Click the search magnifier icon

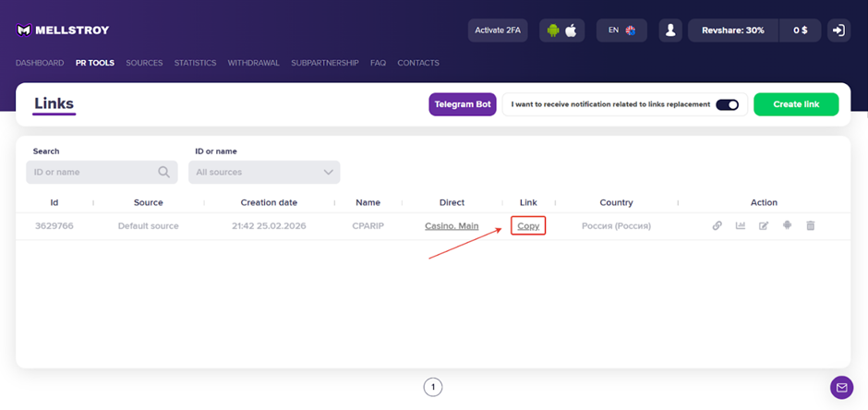(x=164, y=172)
